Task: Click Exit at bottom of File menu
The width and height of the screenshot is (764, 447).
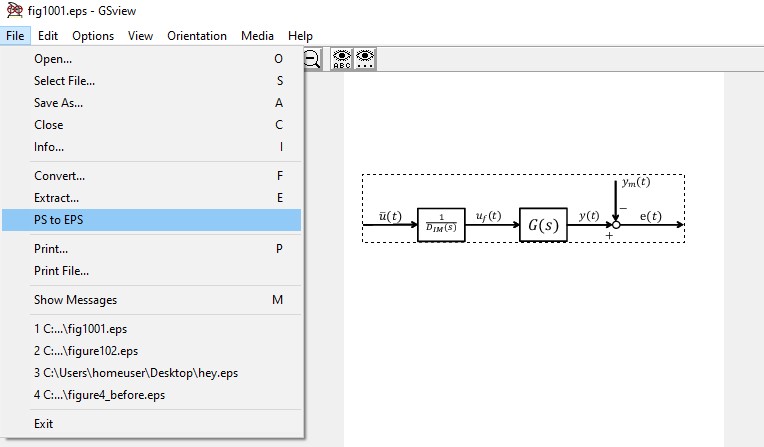Action: [x=44, y=424]
